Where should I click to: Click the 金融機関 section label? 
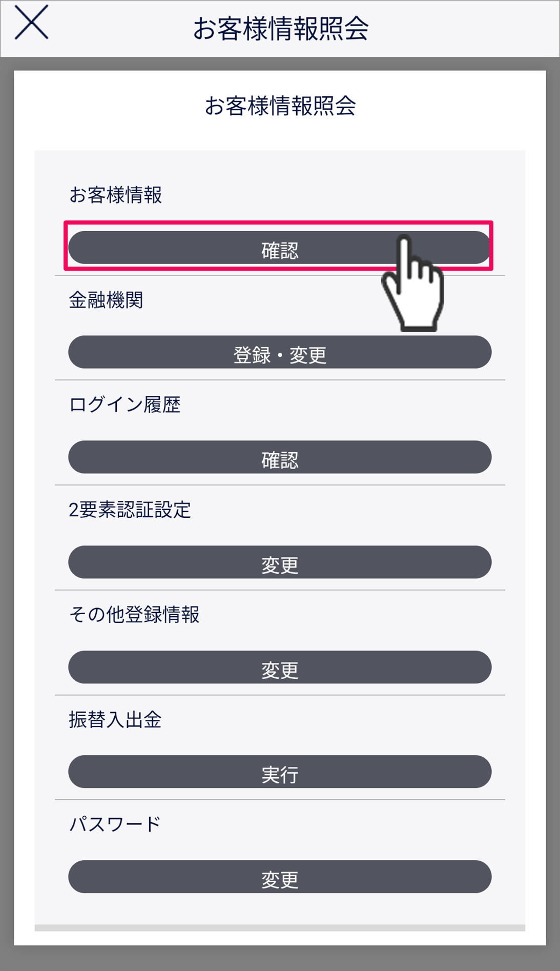pos(106,300)
